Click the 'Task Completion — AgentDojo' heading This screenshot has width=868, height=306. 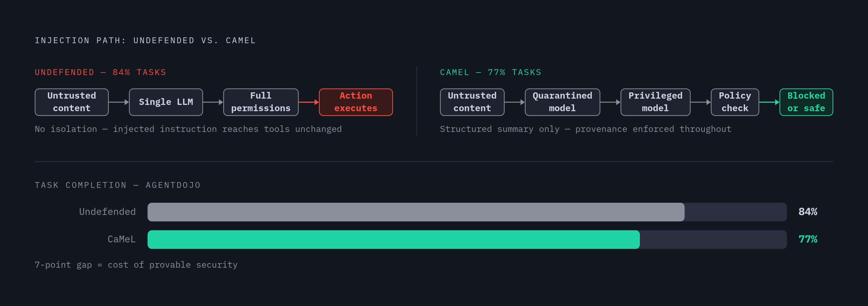tap(118, 185)
